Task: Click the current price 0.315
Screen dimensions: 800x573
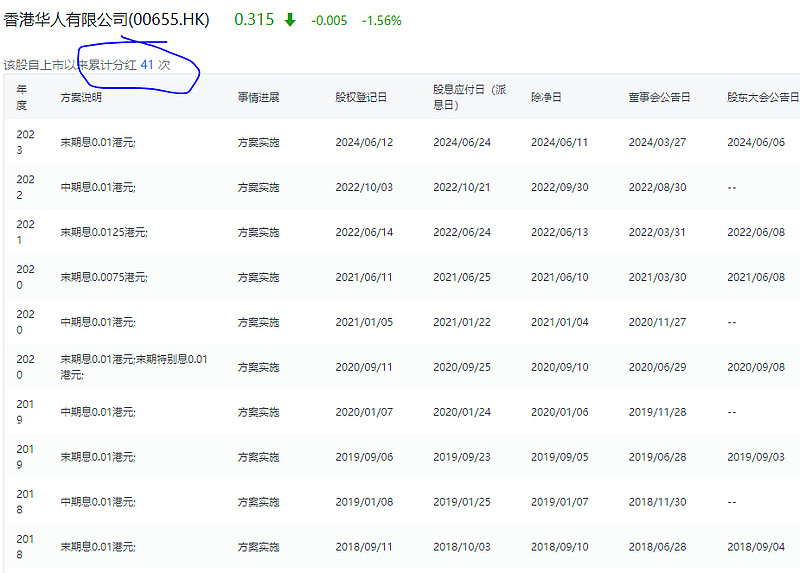Action: 254,19
